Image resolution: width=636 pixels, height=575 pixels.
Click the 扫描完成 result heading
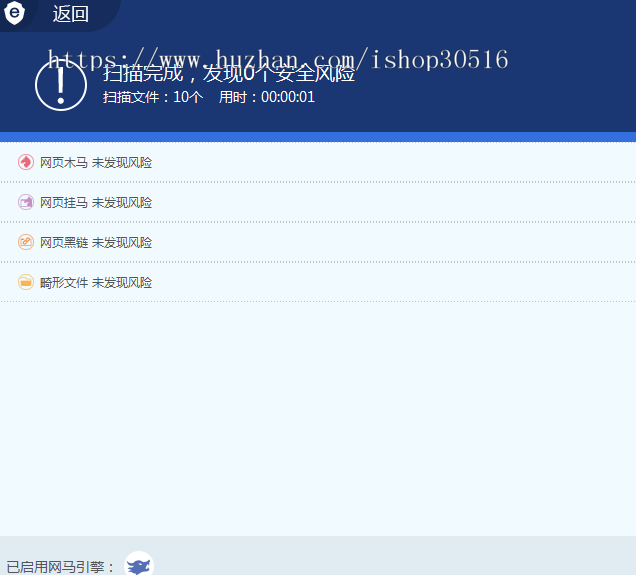point(229,73)
